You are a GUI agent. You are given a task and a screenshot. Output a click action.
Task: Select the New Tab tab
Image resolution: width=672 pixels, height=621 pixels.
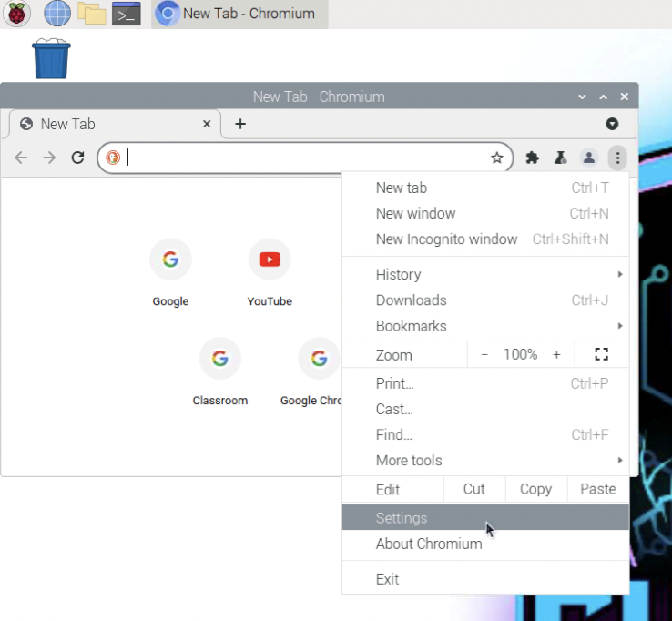pyautogui.click(x=115, y=124)
